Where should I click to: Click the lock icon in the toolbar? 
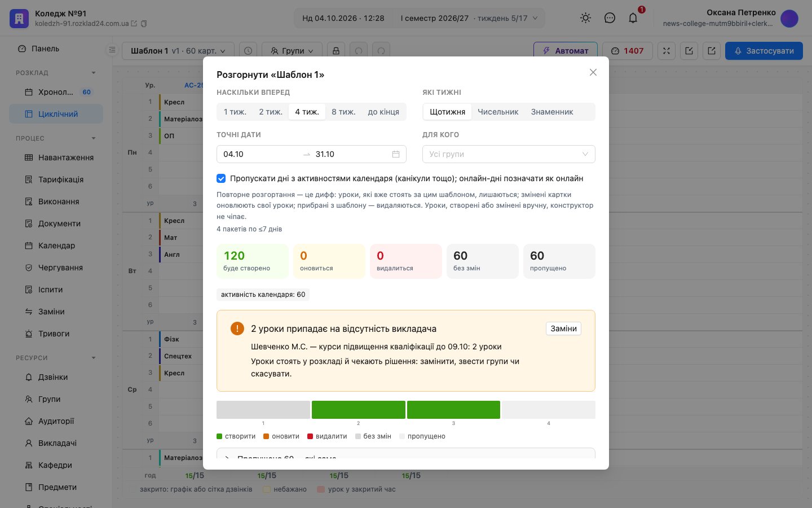pyautogui.click(x=336, y=51)
